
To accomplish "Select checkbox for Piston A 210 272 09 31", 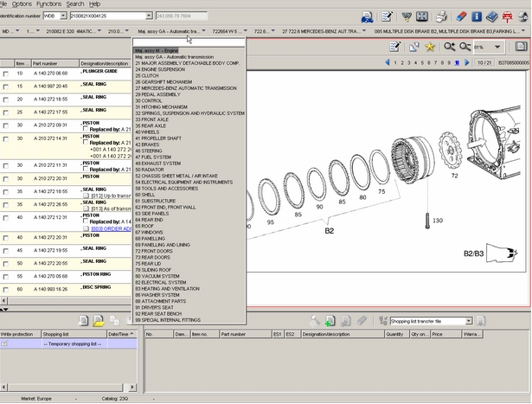I will click(6, 125).
